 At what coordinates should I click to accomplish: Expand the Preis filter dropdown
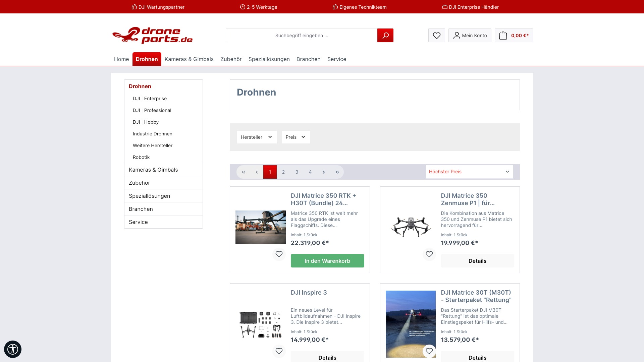point(296,137)
